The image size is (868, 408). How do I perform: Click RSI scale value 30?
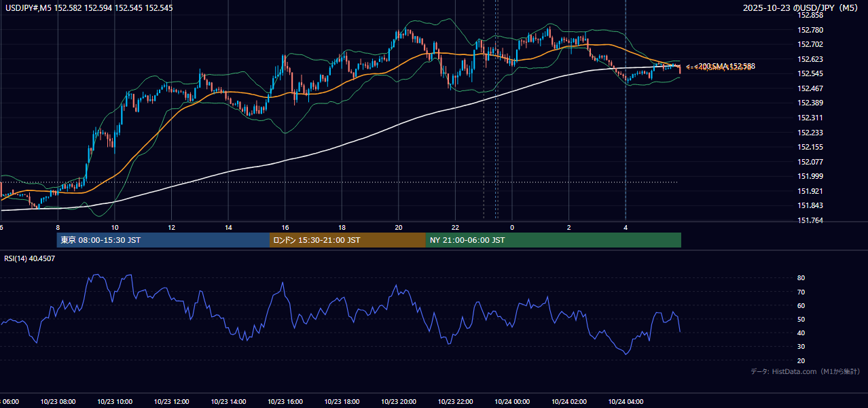point(801,347)
